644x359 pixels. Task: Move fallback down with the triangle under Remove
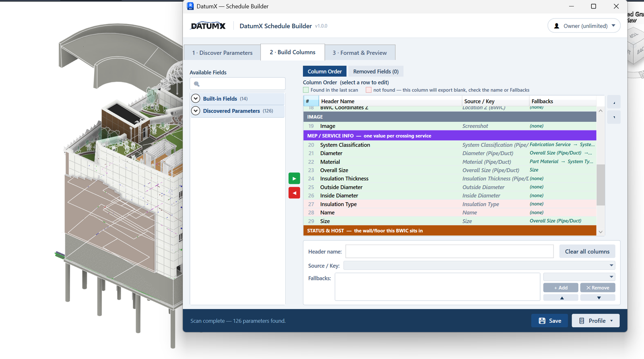598,298
